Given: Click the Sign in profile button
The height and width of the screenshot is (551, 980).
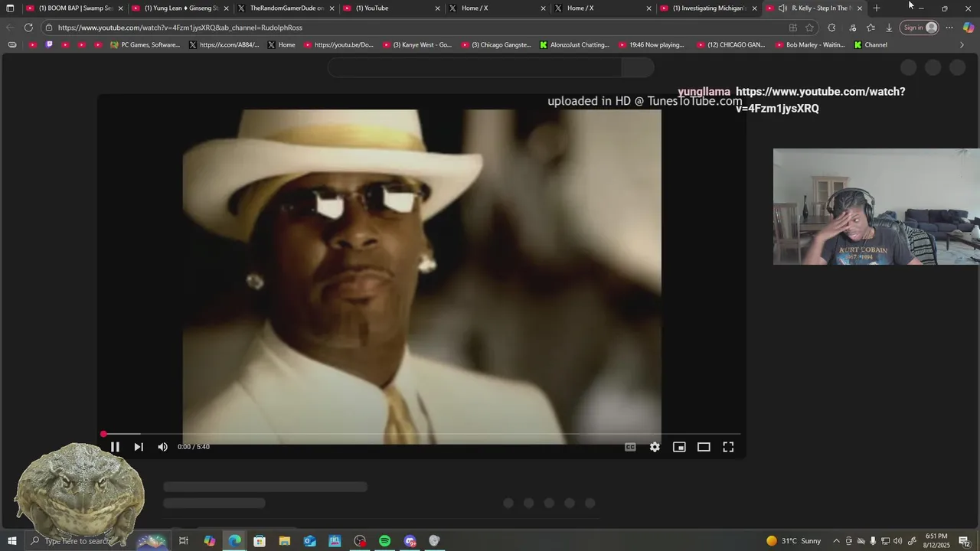Looking at the screenshot, I should pyautogui.click(x=920, y=28).
